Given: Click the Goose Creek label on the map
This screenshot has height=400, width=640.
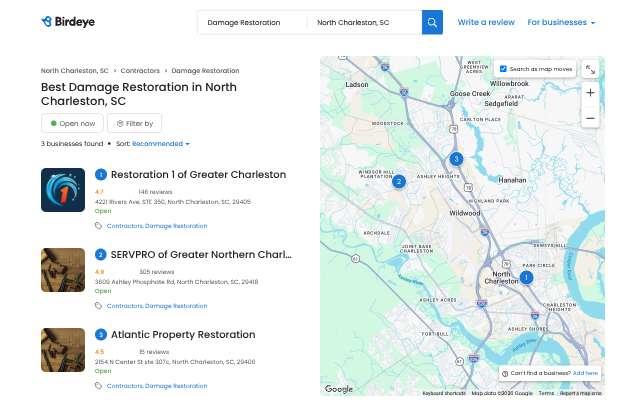Looking at the screenshot, I should click(470, 93).
